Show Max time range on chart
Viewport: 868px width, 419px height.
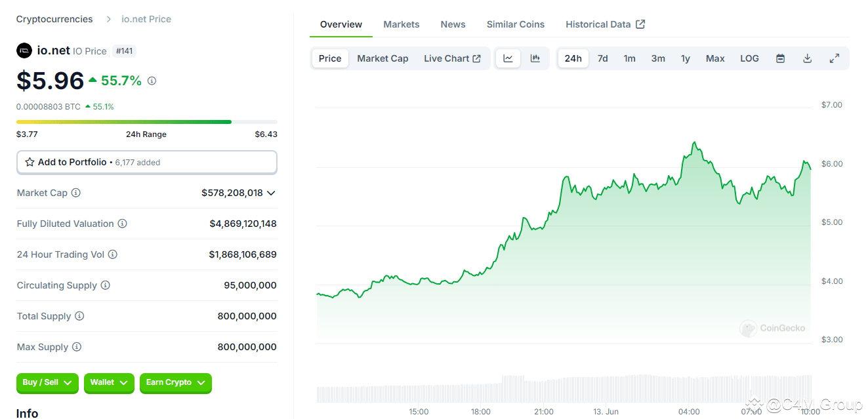coord(715,58)
